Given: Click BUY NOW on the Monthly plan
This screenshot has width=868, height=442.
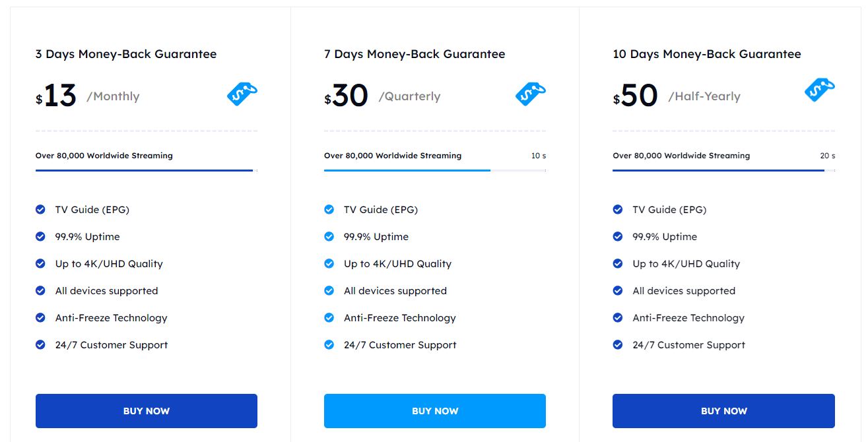Looking at the screenshot, I should (147, 410).
